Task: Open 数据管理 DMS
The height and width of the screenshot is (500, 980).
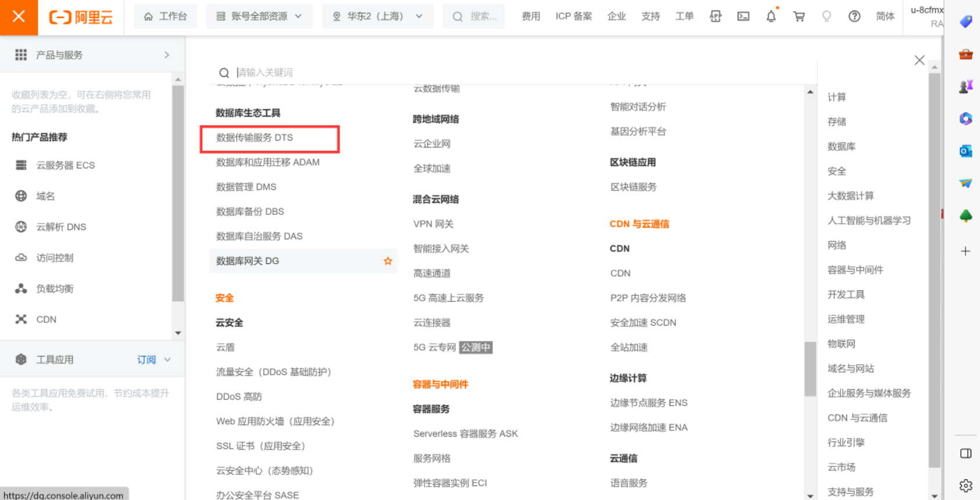Action: [x=246, y=186]
